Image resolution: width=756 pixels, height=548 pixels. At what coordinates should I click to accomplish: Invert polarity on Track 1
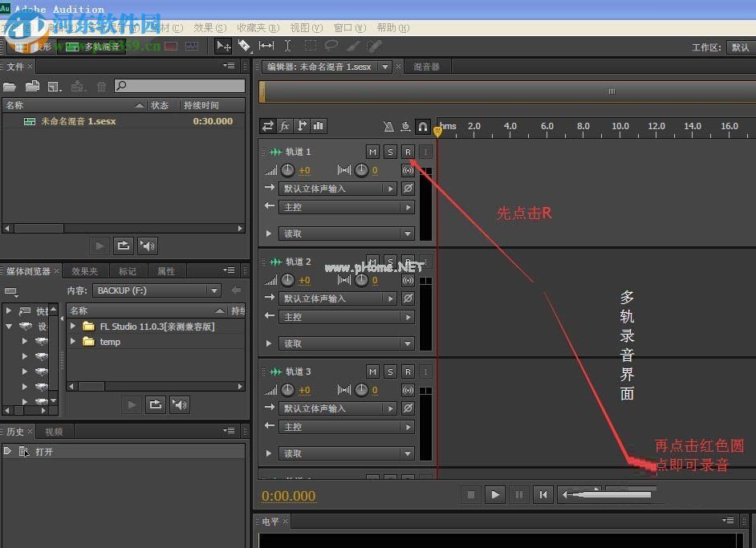point(408,189)
